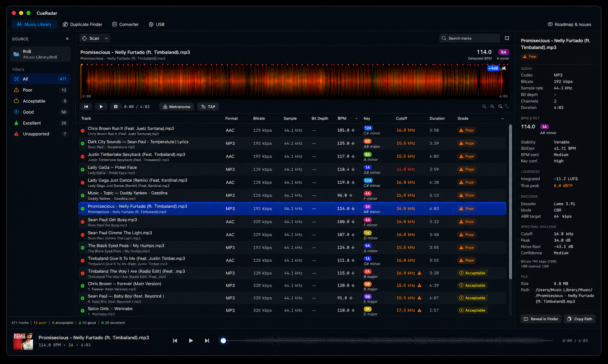Click the Reveal in Finder button

click(x=541, y=319)
